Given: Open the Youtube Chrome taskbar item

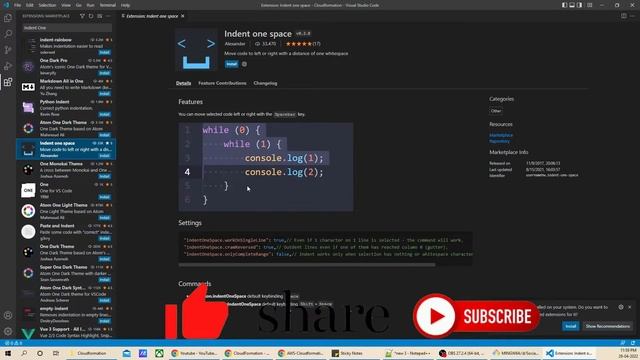Looking at the screenshot, I should coord(195,353).
